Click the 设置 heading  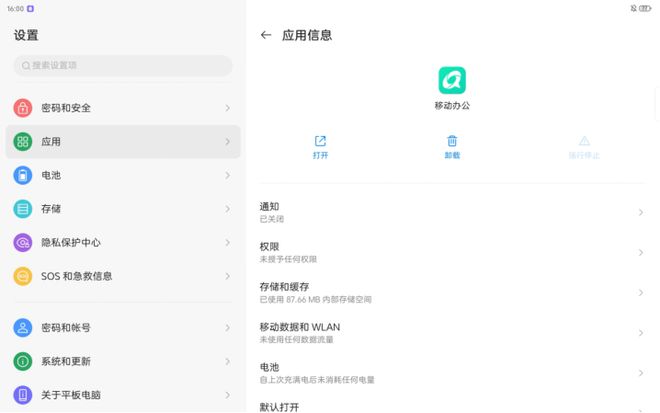coord(26,35)
